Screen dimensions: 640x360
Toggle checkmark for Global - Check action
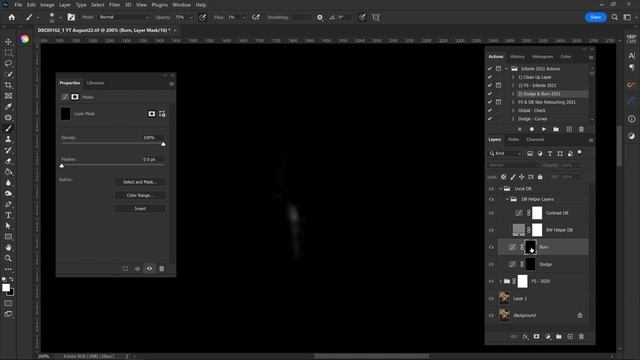pos(490,110)
